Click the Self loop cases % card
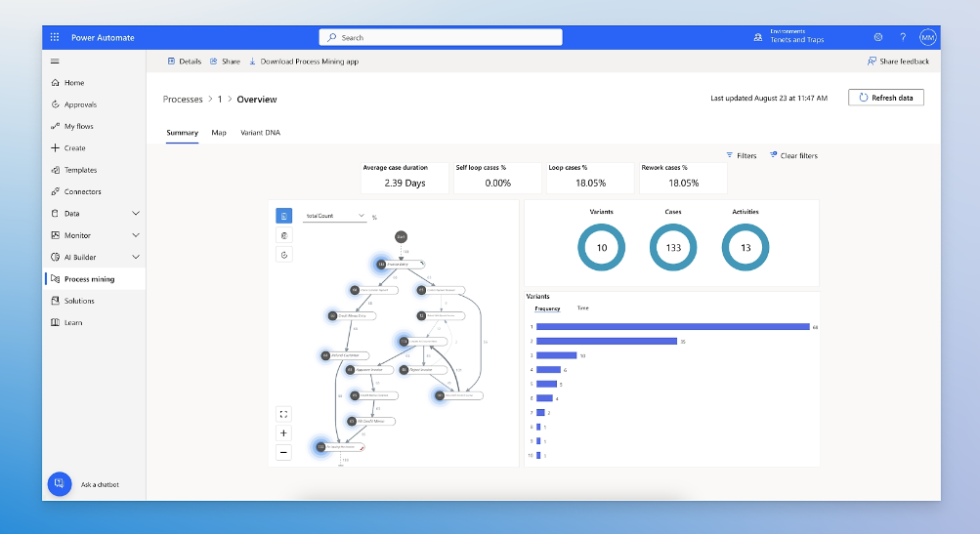The width and height of the screenshot is (980, 534). [x=497, y=178]
